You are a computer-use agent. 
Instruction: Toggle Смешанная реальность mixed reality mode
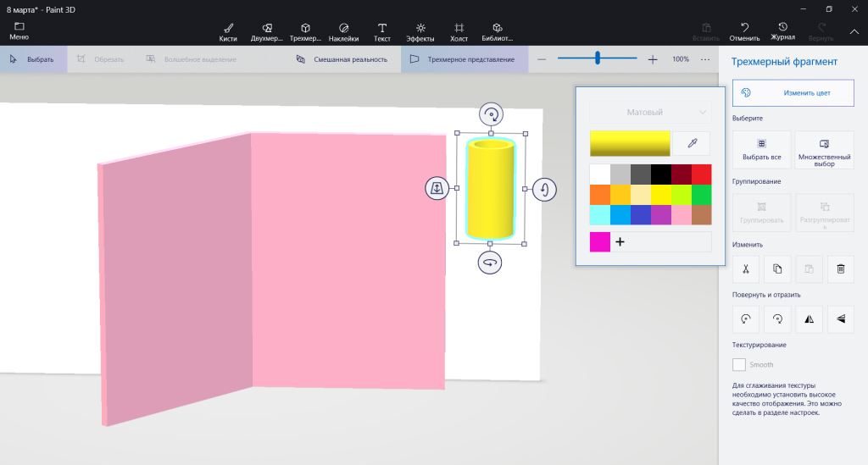[342, 59]
